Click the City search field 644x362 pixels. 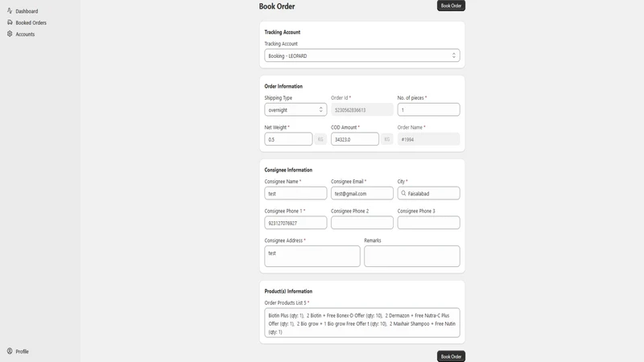[x=428, y=193]
